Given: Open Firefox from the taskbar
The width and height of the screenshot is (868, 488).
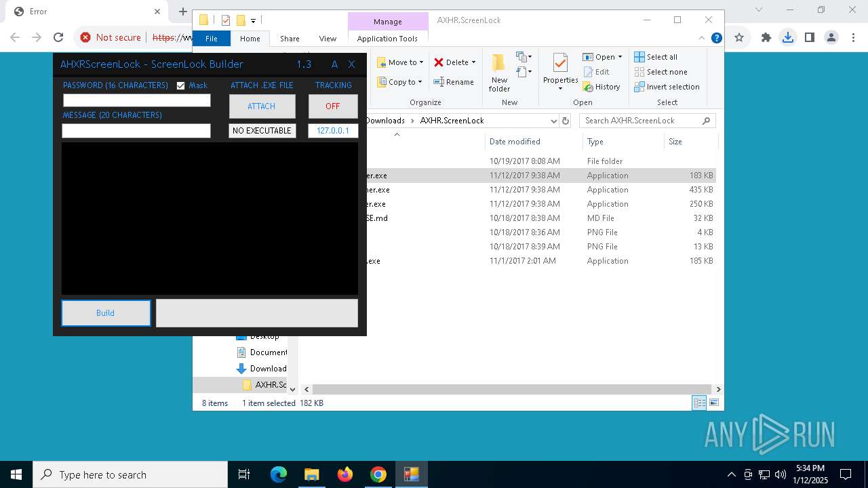Looking at the screenshot, I should (345, 474).
